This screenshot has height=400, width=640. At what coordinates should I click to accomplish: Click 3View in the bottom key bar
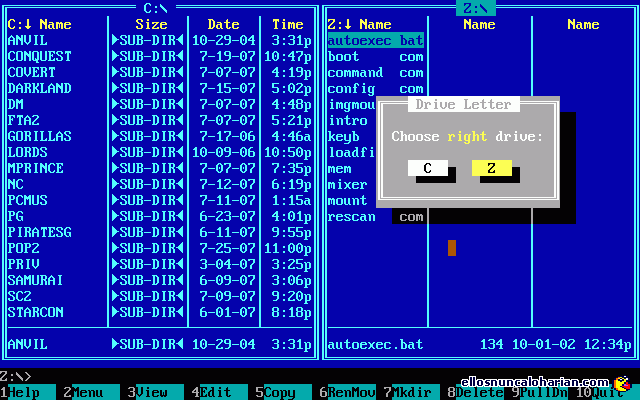(x=150, y=393)
